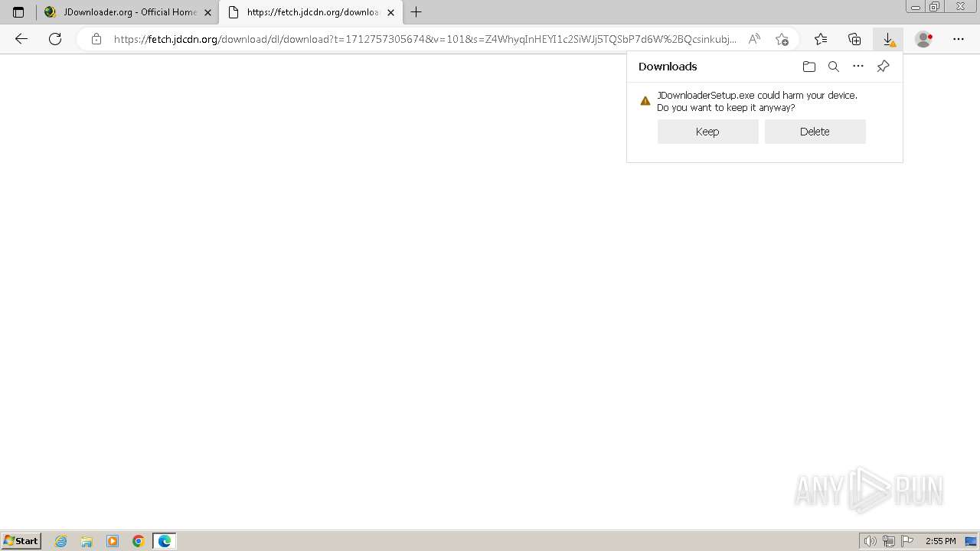Viewport: 980px width, 551px height.
Task: Click the address bar URL field
Action: pos(425,39)
